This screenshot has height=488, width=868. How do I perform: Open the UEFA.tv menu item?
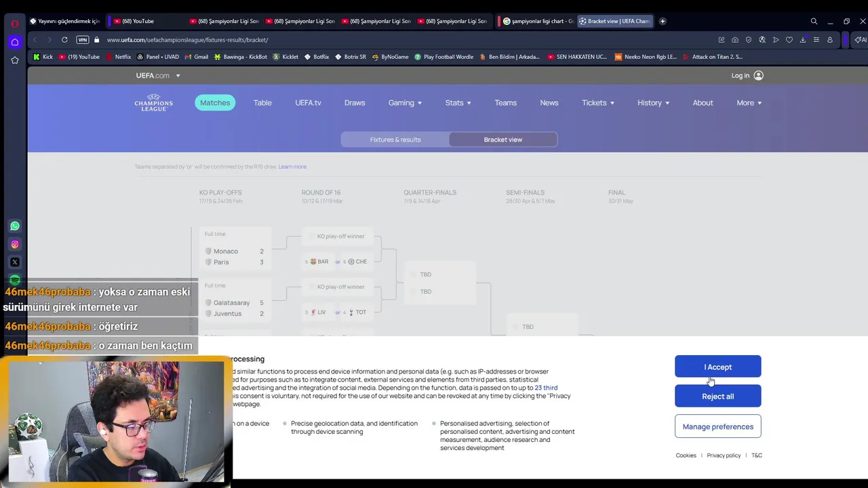coord(308,102)
